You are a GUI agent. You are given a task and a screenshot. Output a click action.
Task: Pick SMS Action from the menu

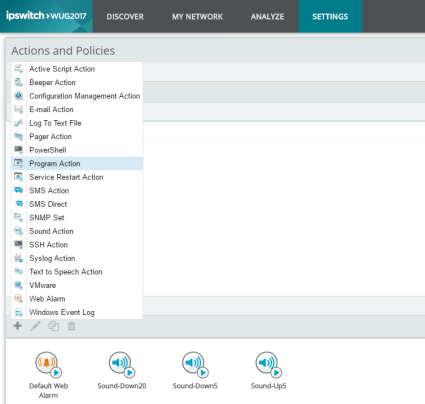[77, 191]
